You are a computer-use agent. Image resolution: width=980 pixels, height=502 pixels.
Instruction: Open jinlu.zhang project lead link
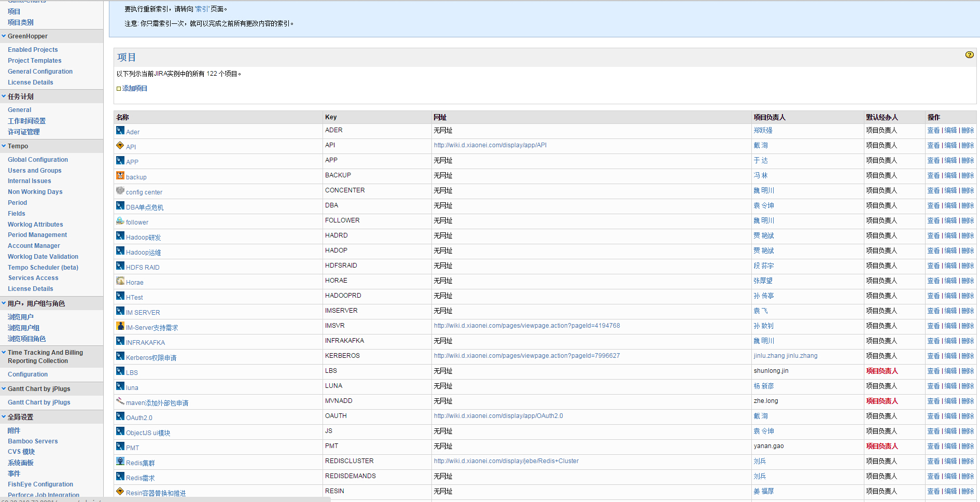786,356
